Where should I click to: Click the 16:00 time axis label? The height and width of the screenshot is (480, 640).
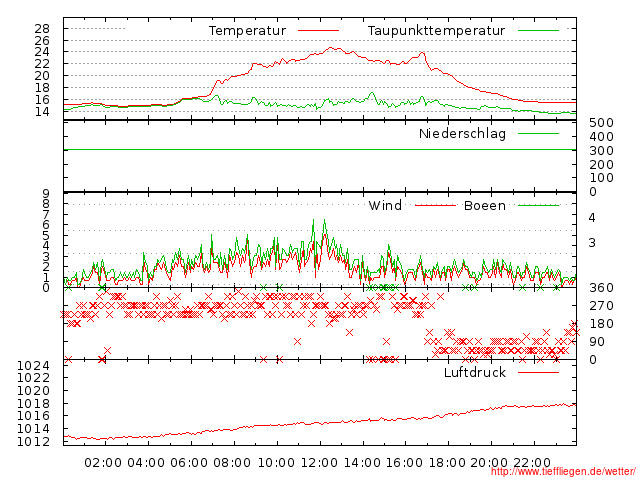pos(404,463)
